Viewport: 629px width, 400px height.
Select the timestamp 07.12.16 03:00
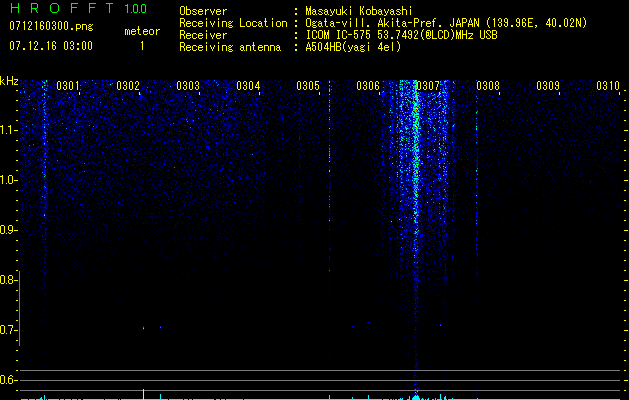[x=51, y=46]
